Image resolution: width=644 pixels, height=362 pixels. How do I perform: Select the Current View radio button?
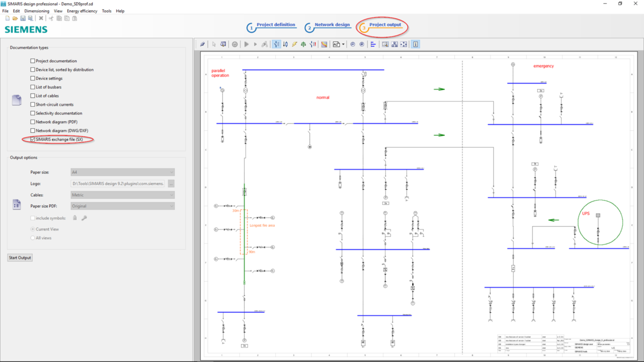point(33,229)
